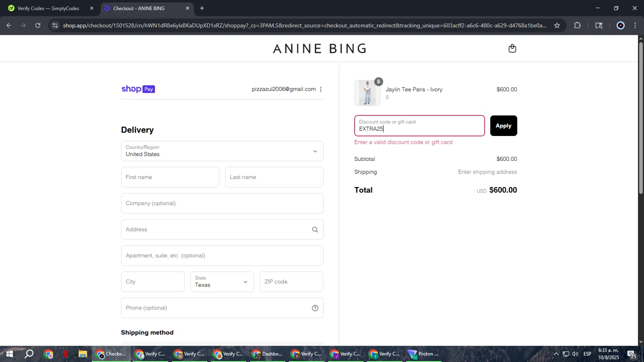Click the First name field
The image size is (644, 362).
coord(170,177)
